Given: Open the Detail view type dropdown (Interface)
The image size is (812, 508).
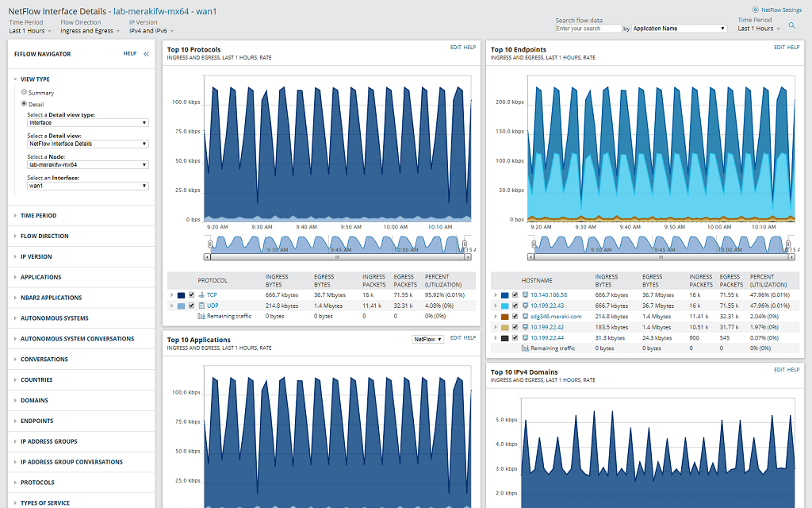Looking at the screenshot, I should pos(87,123).
